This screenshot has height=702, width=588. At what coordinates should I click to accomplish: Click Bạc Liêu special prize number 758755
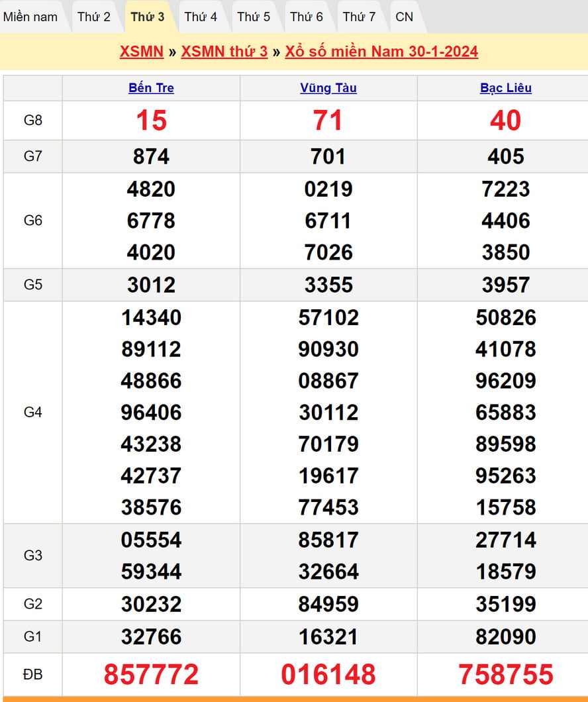(506, 674)
